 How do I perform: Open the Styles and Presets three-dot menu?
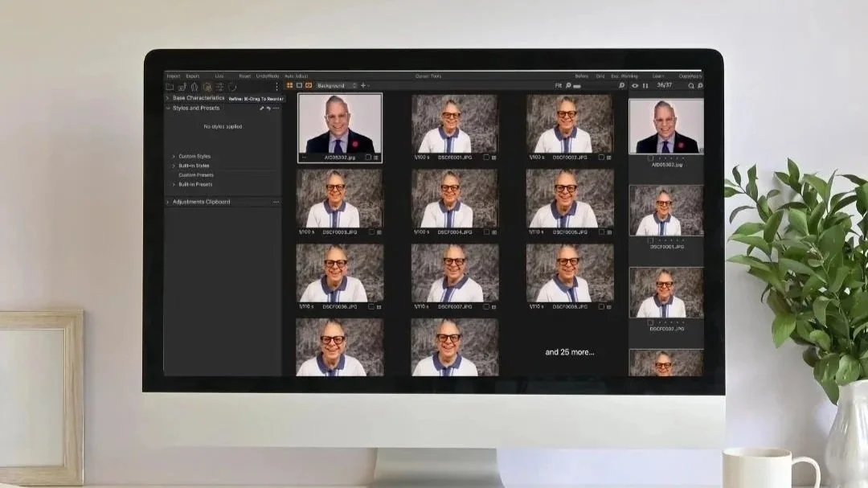tap(276, 108)
